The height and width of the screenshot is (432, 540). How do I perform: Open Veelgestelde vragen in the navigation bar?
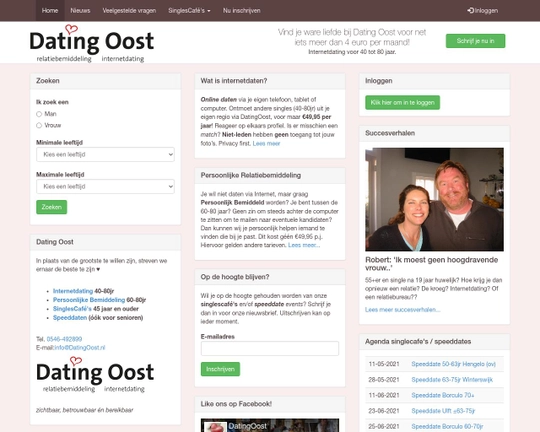[129, 11]
